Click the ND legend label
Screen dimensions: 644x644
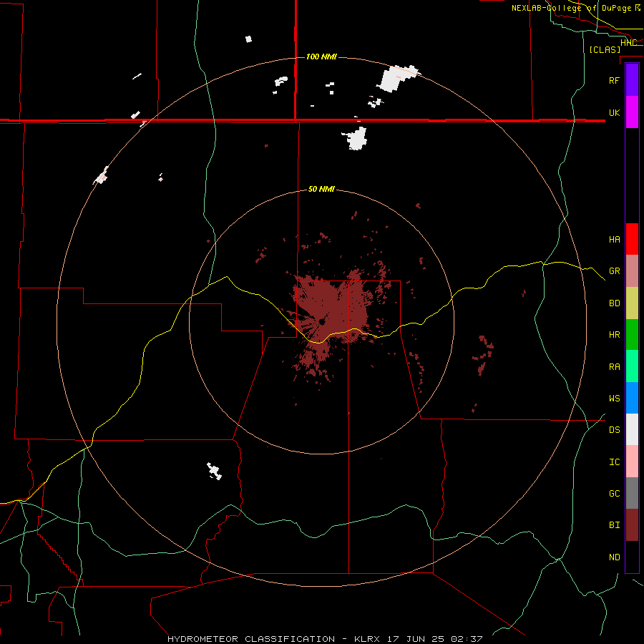[614, 557]
